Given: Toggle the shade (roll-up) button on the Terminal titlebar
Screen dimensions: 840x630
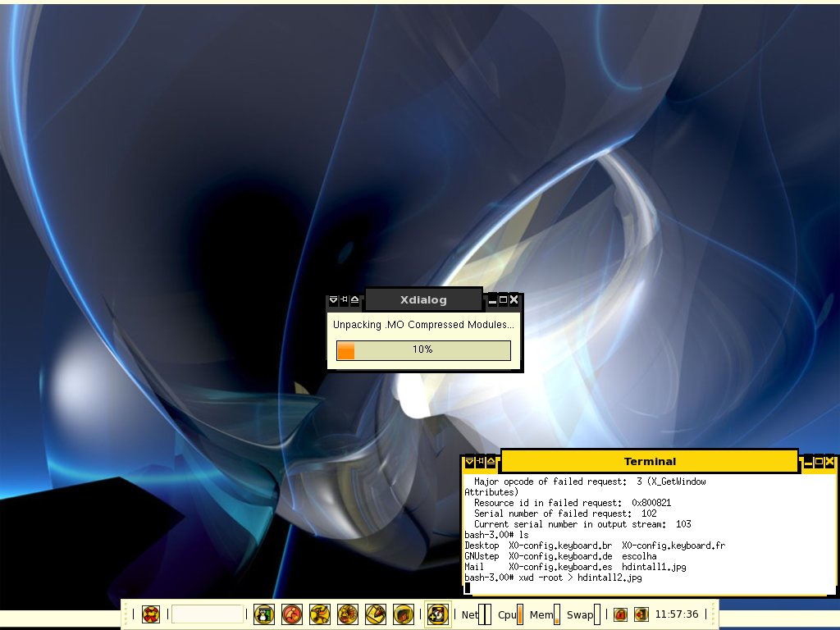Looking at the screenshot, I should [491, 461].
